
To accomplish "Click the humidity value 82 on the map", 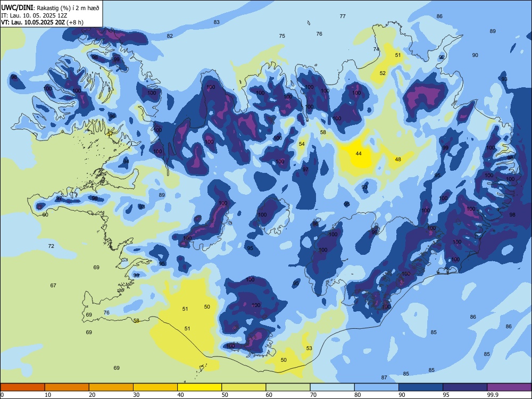I will 170,36.
